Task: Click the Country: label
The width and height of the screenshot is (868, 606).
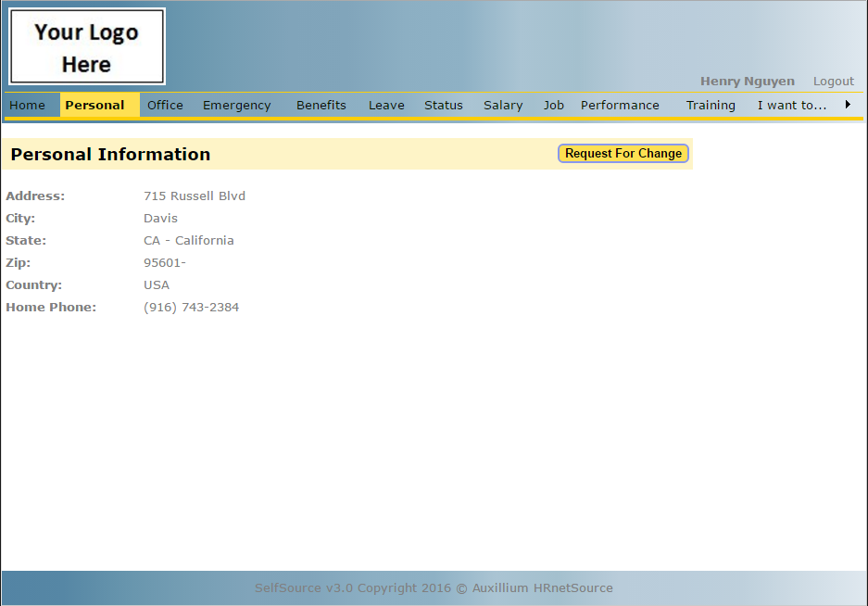Action: [33, 284]
